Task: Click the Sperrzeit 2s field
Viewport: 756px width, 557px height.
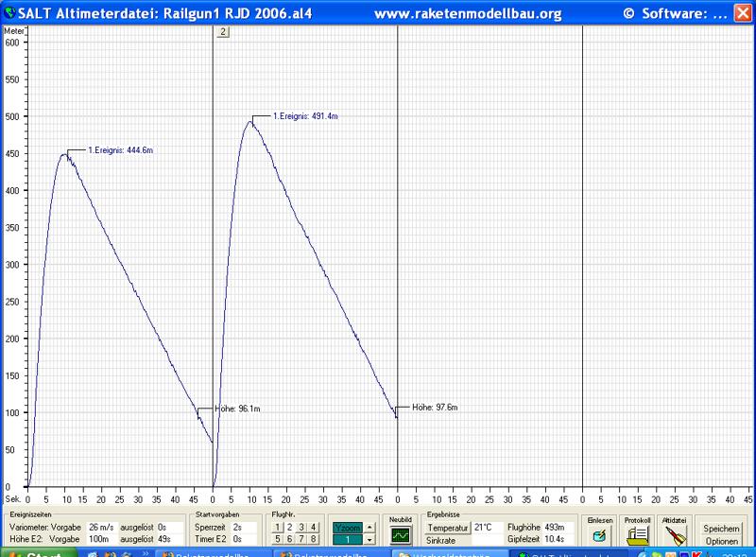Action: click(244, 527)
